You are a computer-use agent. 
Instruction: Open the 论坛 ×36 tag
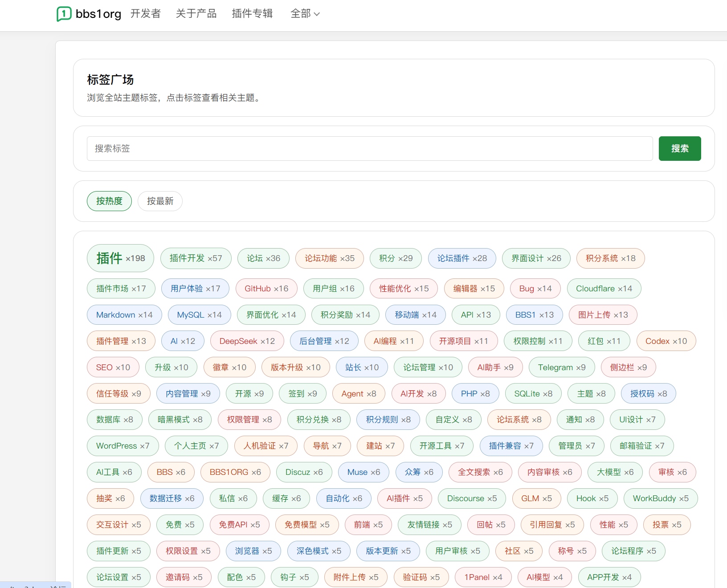264,258
